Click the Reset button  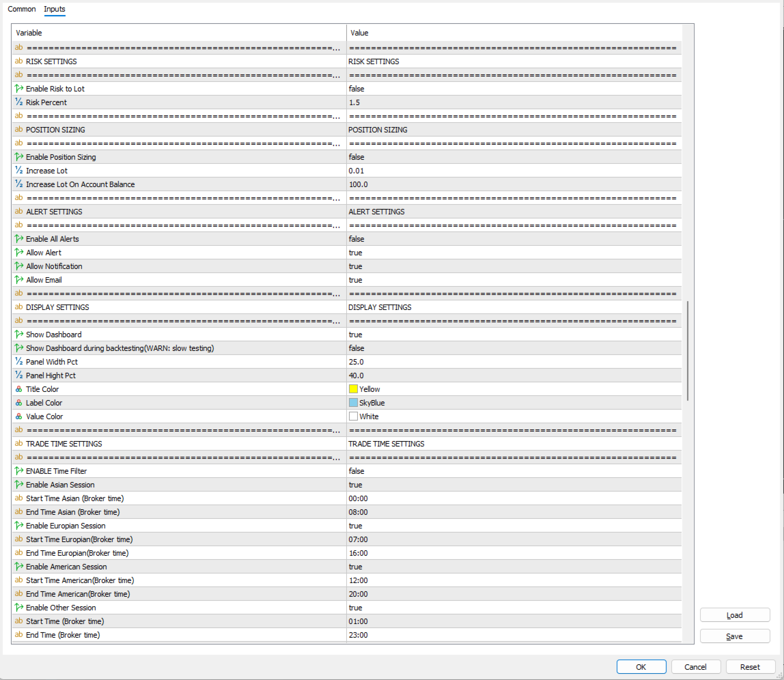click(x=750, y=667)
